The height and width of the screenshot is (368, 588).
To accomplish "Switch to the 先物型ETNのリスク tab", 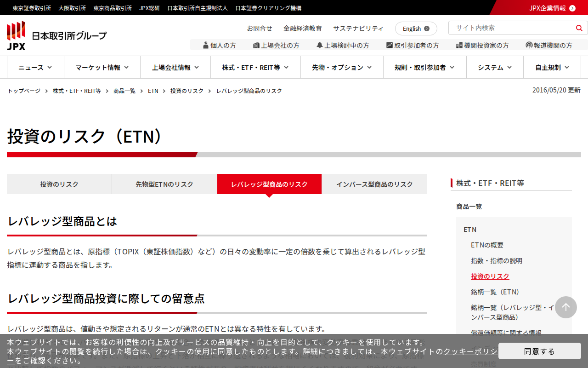I will (164, 184).
